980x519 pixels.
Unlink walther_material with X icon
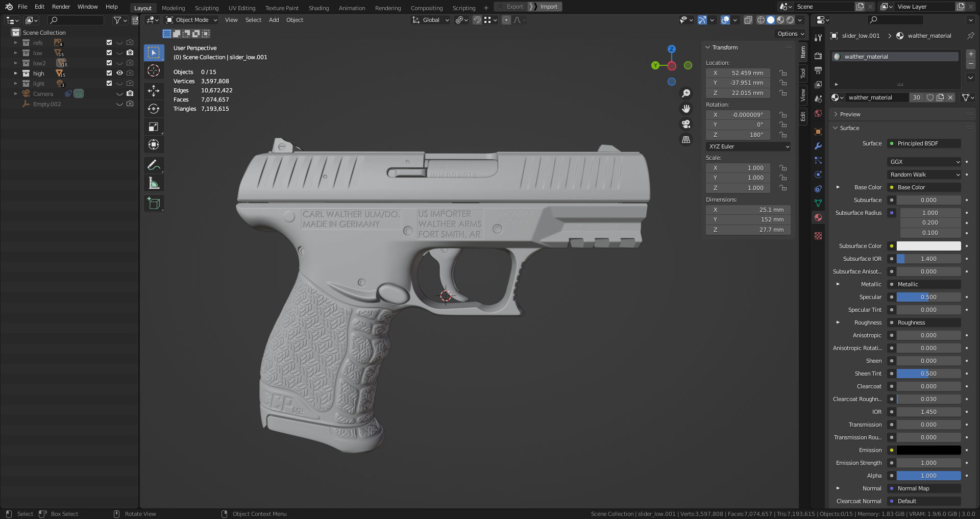(950, 97)
